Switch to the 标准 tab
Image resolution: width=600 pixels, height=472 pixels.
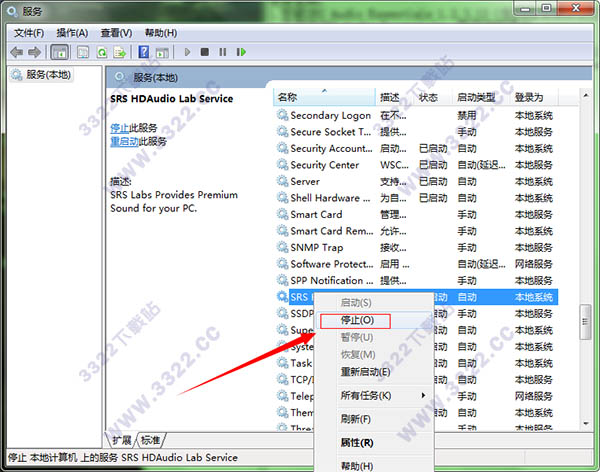(150, 440)
